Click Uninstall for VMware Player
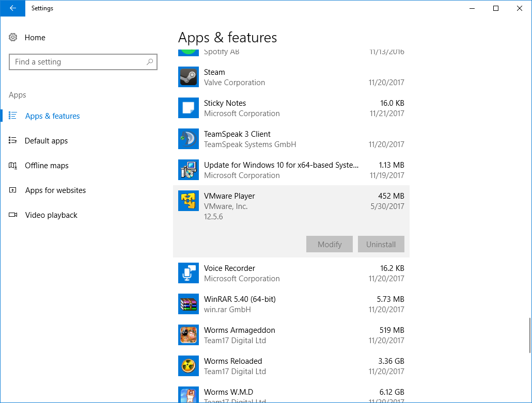Screen dimensions: 532x403 (x=381, y=244)
